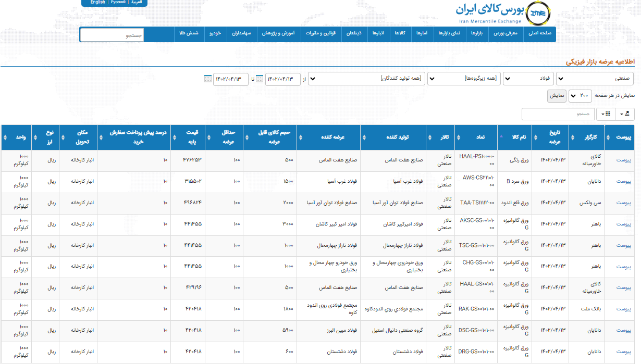
Task: Click the 'تا' end date input field
Action: click(231, 79)
